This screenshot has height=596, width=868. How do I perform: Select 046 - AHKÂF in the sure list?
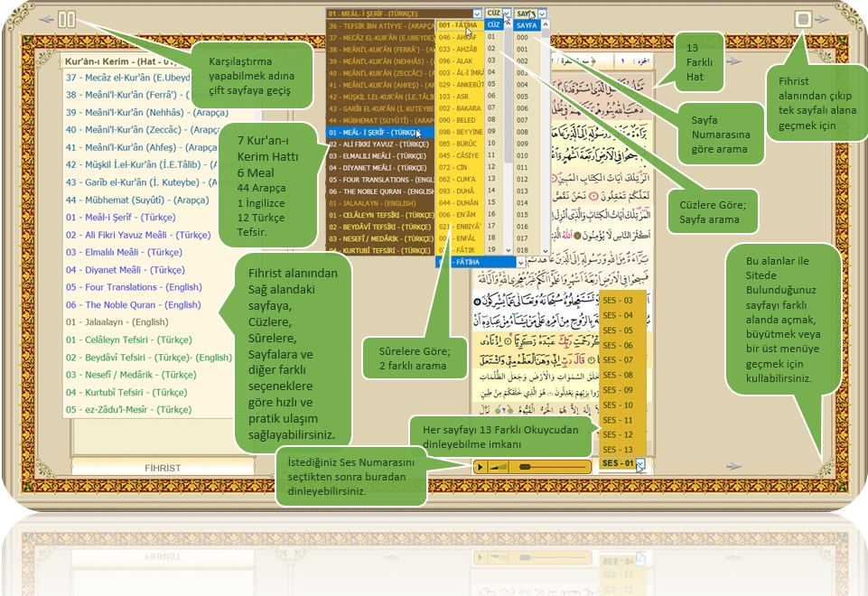pos(460,38)
